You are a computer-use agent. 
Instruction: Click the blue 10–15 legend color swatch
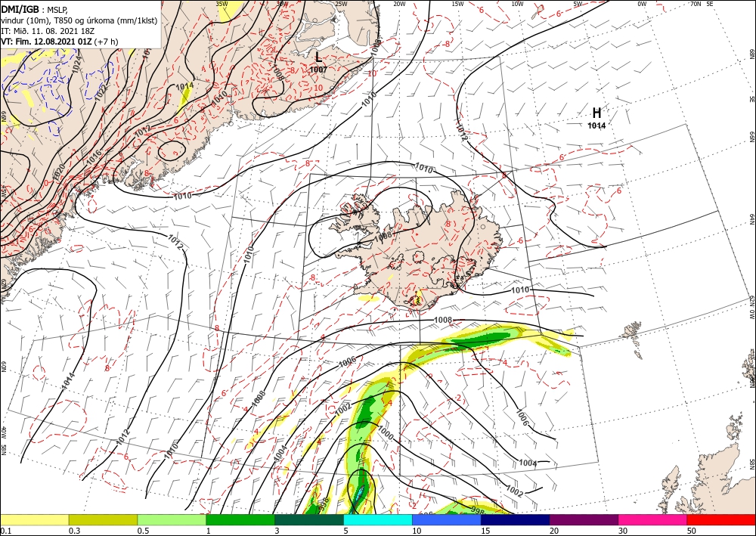pyautogui.click(x=447, y=519)
